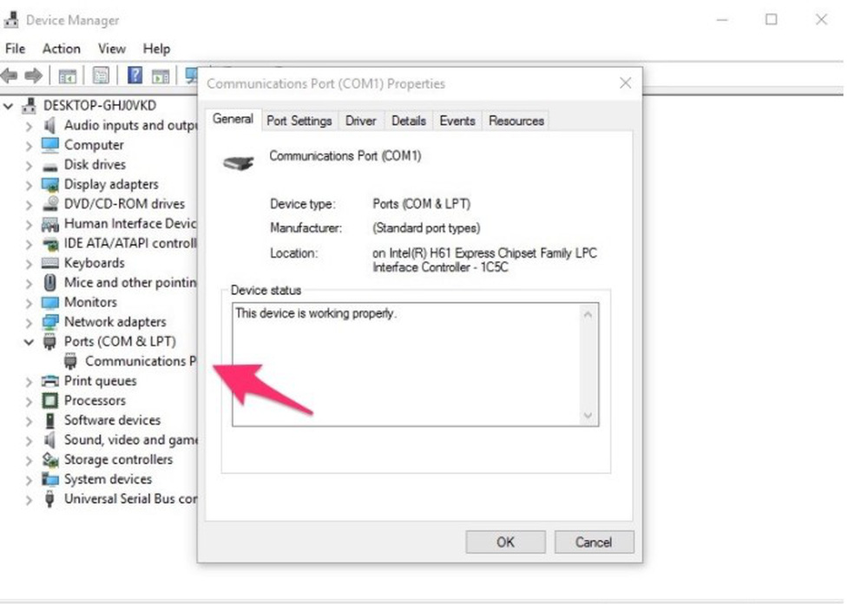The height and width of the screenshot is (604, 868).
Task: Collapse the DESKTOP-GHJ0VKD root node
Action: click(x=9, y=106)
